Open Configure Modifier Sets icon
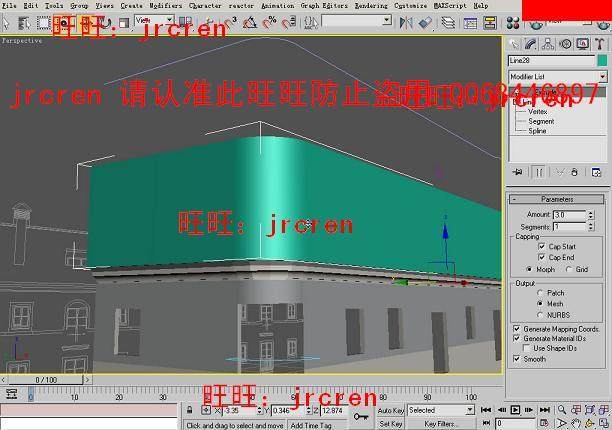This screenshot has width=612, height=430. tap(596, 172)
